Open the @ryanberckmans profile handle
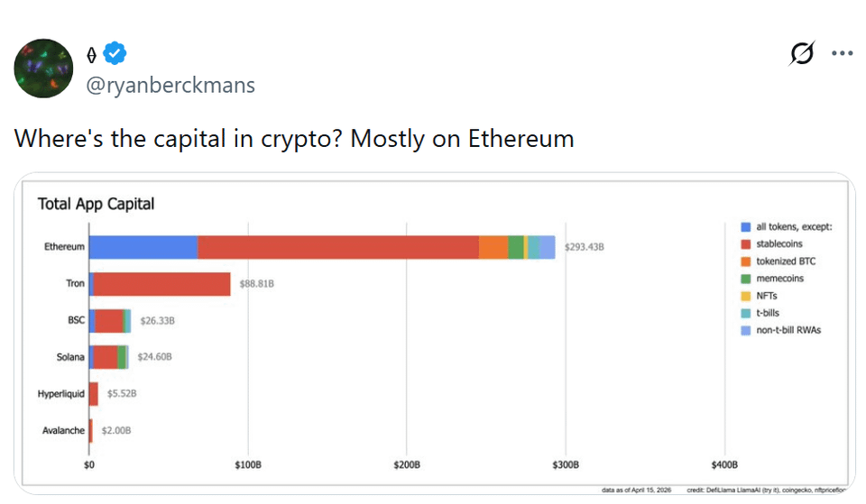This screenshot has height=504, width=866. (x=170, y=85)
